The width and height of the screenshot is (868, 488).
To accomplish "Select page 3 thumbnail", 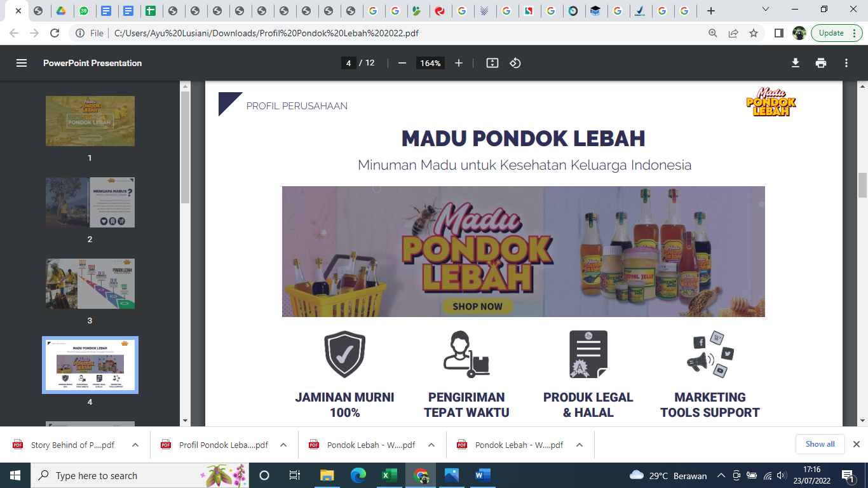I will 90,283.
